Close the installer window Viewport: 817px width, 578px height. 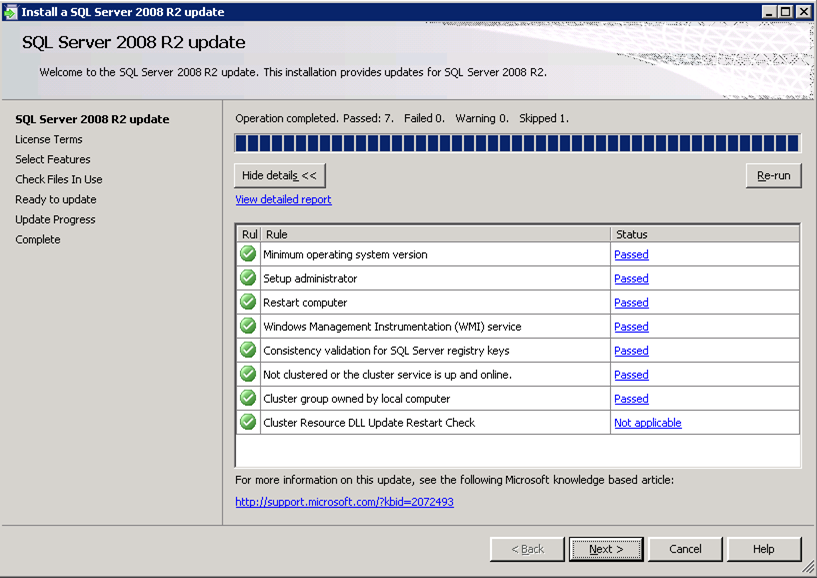803,11
